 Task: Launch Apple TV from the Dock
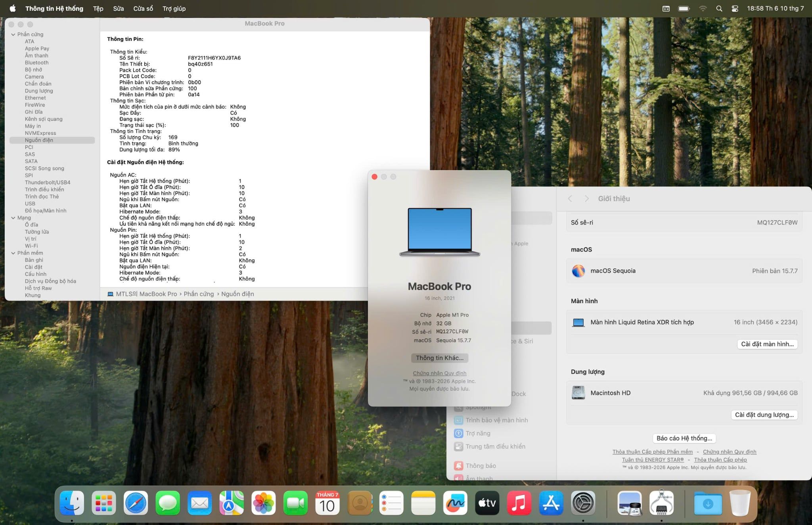[487, 503]
